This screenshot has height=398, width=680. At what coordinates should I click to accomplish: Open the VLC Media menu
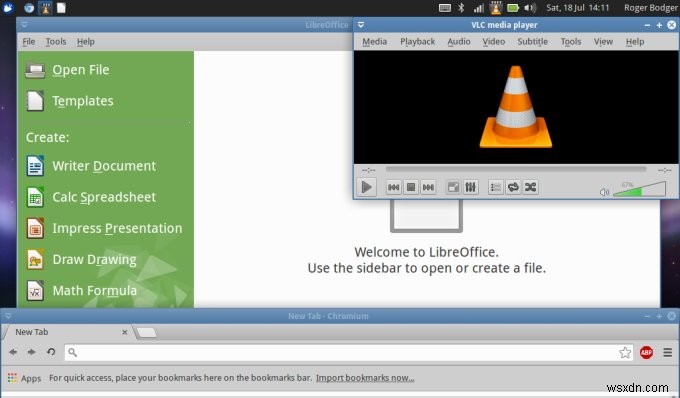(374, 42)
